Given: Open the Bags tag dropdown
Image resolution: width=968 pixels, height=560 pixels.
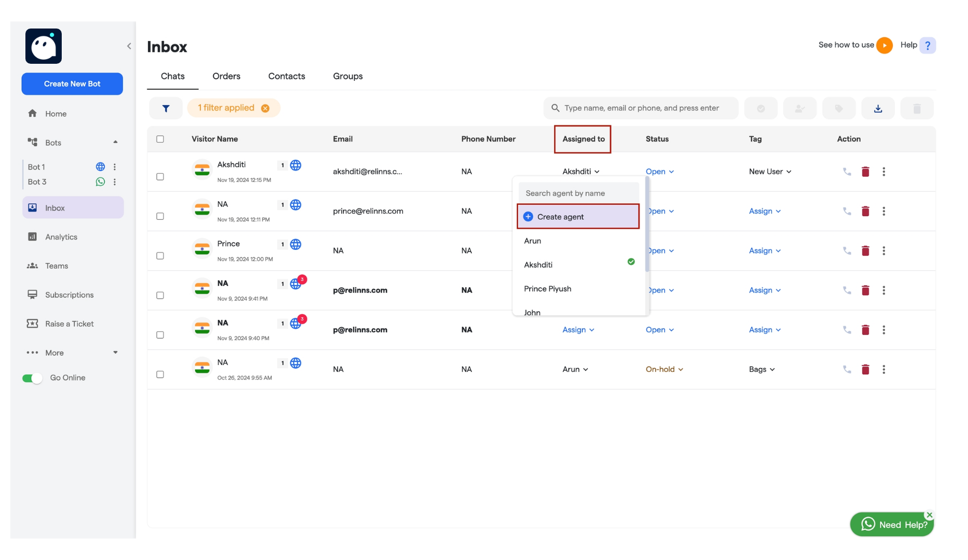Looking at the screenshot, I should [762, 369].
